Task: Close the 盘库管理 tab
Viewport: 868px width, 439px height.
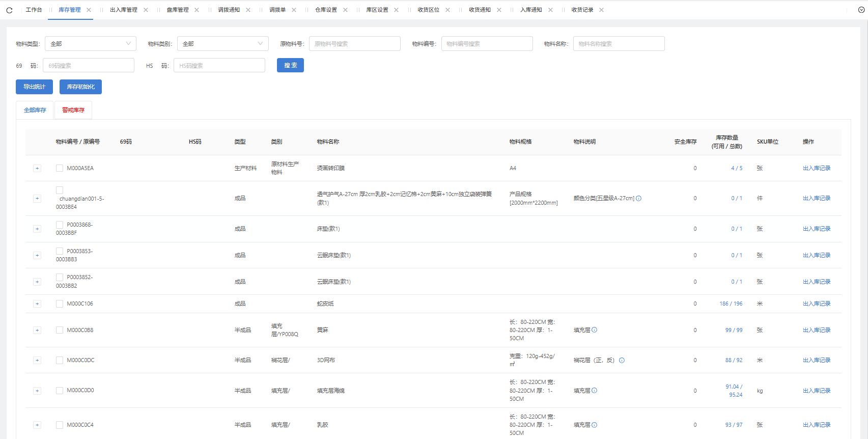Action: pos(197,10)
